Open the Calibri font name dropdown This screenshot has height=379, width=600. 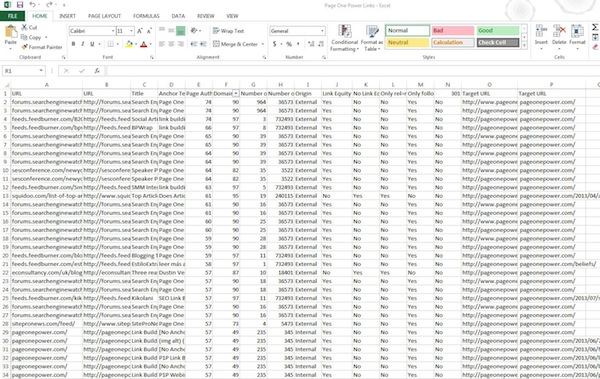pyautogui.click(x=113, y=31)
